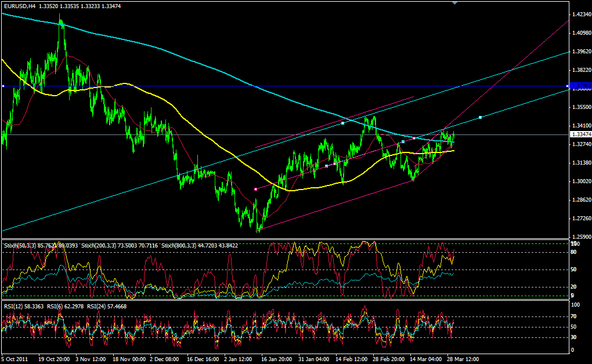Click the blue 1.37060 horizontal line price tag

click(580, 86)
